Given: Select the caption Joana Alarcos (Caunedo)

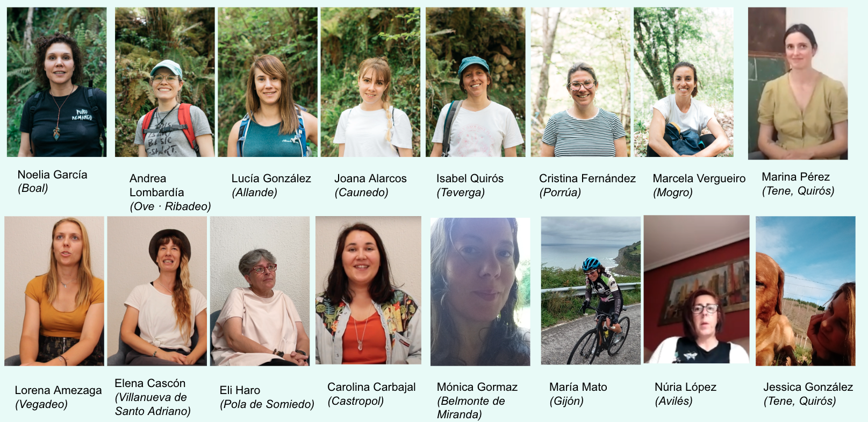Looking at the screenshot, I should [370, 185].
